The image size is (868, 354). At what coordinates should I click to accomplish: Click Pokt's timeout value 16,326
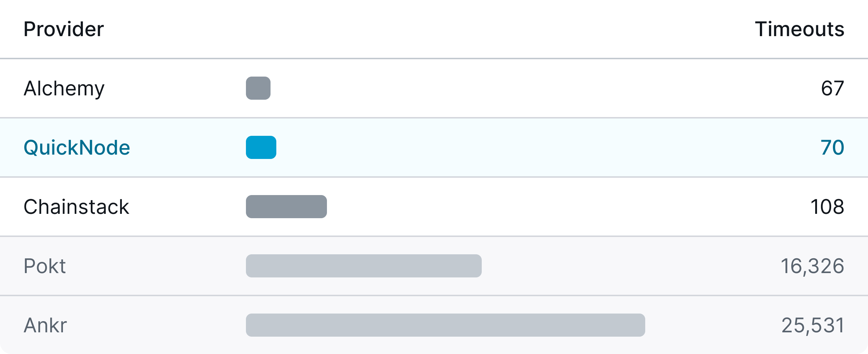click(x=812, y=267)
